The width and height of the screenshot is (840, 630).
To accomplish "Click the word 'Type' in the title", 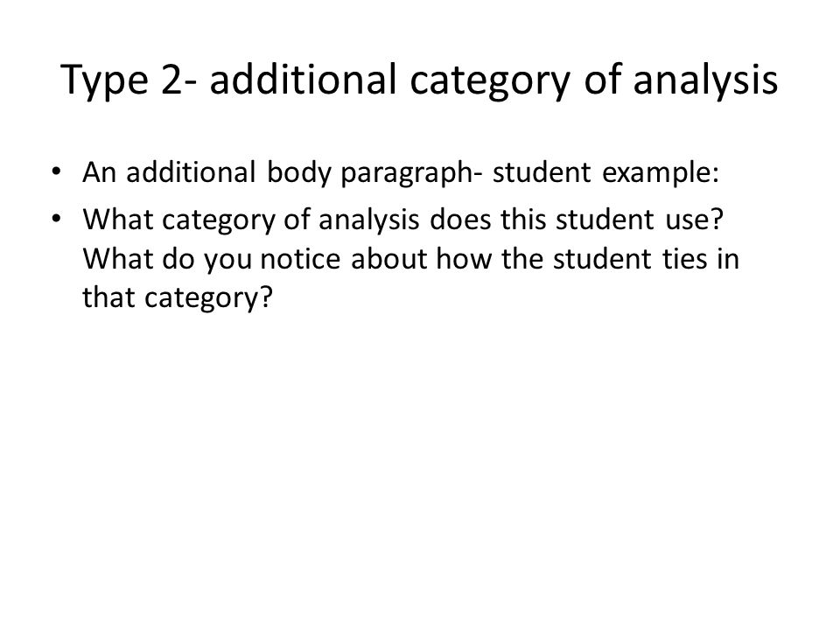I will tap(104, 81).
